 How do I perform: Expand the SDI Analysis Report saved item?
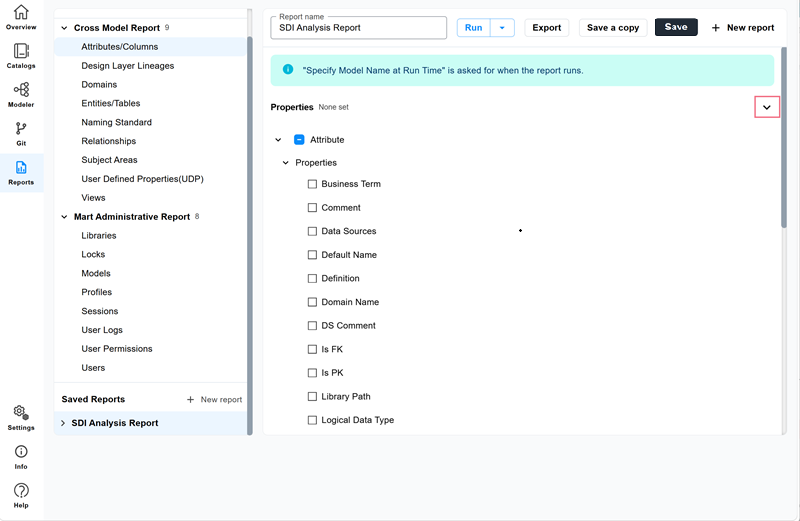[63, 423]
